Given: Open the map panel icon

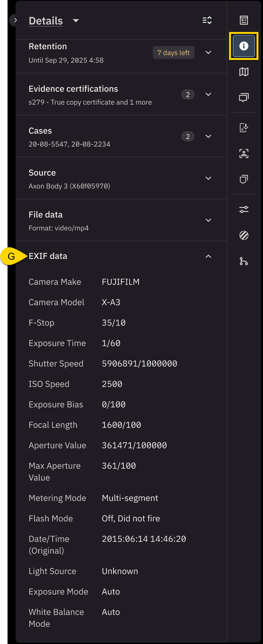Looking at the screenshot, I should (x=244, y=72).
